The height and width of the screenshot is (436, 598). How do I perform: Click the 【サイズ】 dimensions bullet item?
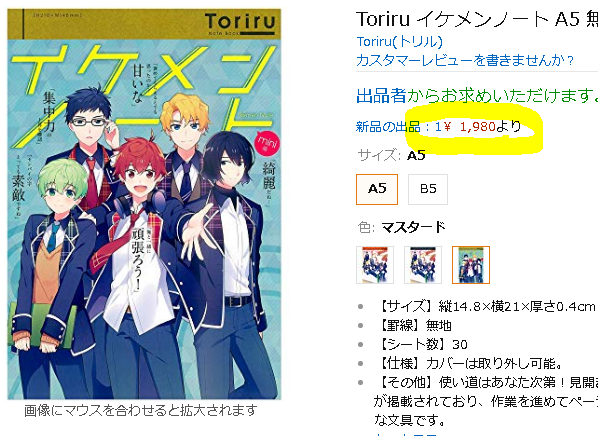(x=485, y=306)
